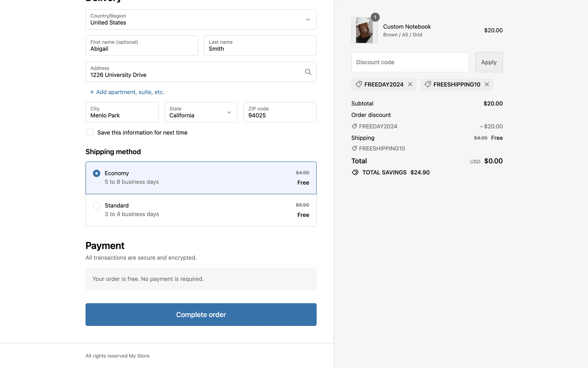Select the Standard shipping option

click(96, 206)
